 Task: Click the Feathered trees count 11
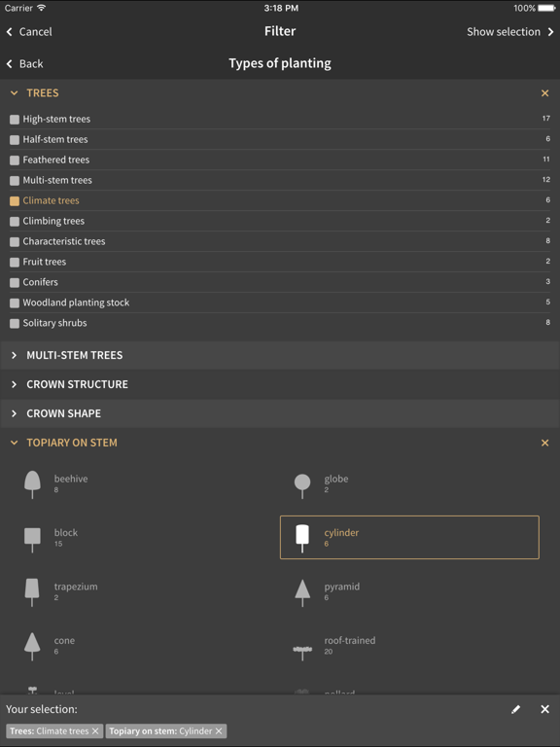pos(546,160)
